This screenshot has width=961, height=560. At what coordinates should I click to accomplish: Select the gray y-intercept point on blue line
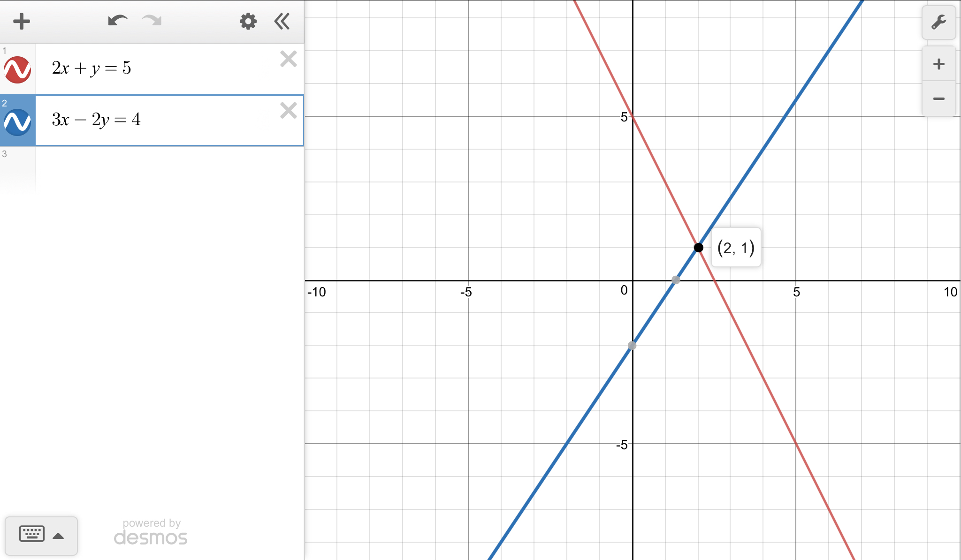[632, 346]
